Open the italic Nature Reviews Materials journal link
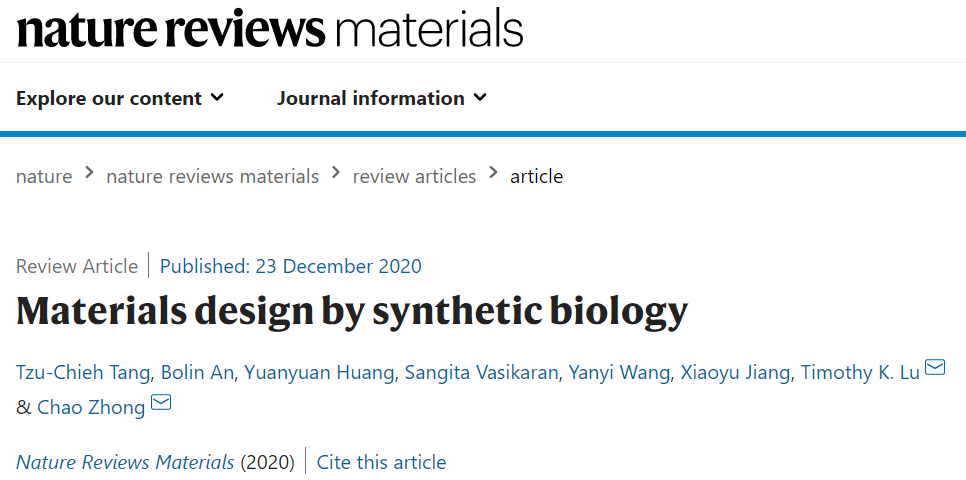The image size is (966, 480). [x=125, y=462]
